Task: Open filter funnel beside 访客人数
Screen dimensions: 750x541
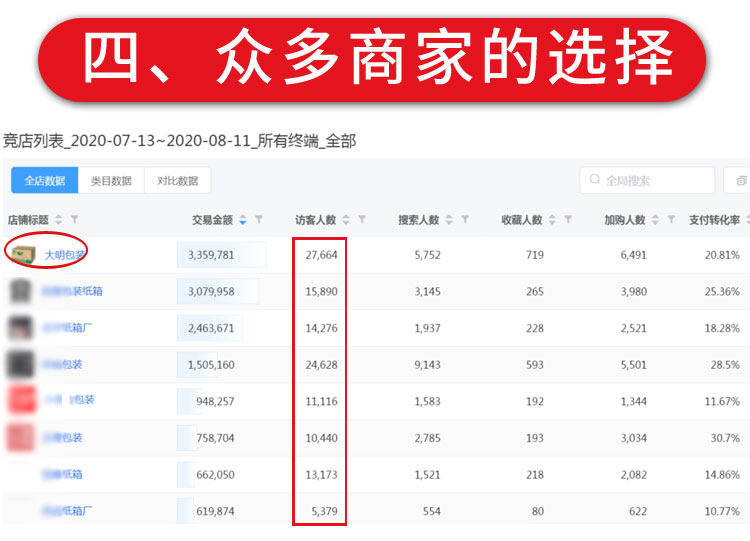Action: click(362, 219)
